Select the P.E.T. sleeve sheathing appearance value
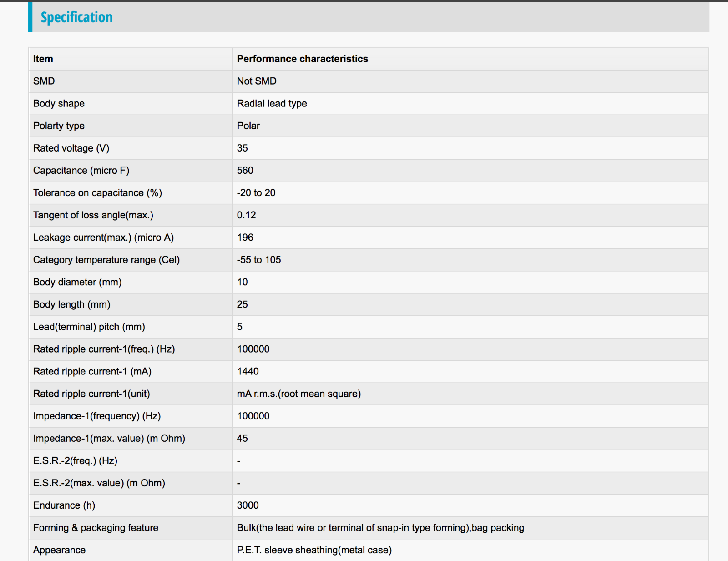The width and height of the screenshot is (728, 561). pyautogui.click(x=314, y=550)
